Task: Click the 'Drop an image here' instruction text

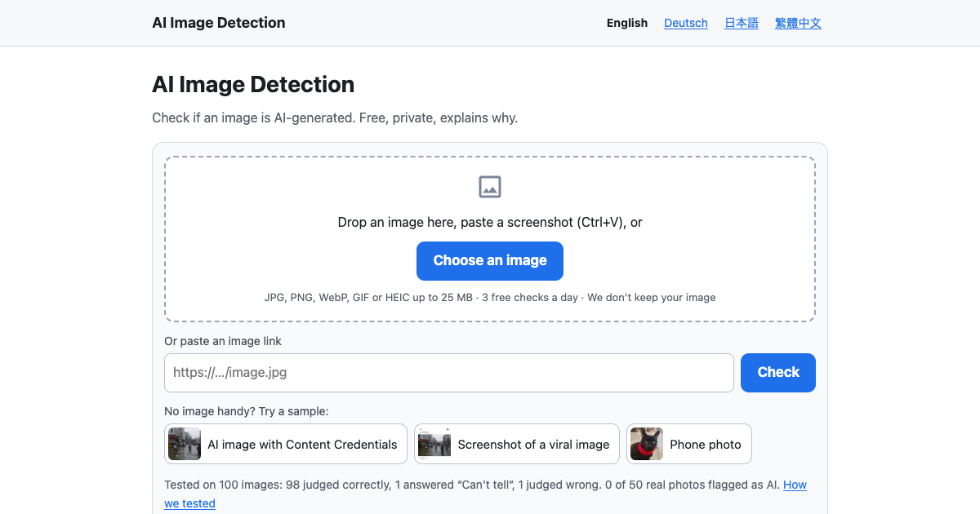Action: 490,222
